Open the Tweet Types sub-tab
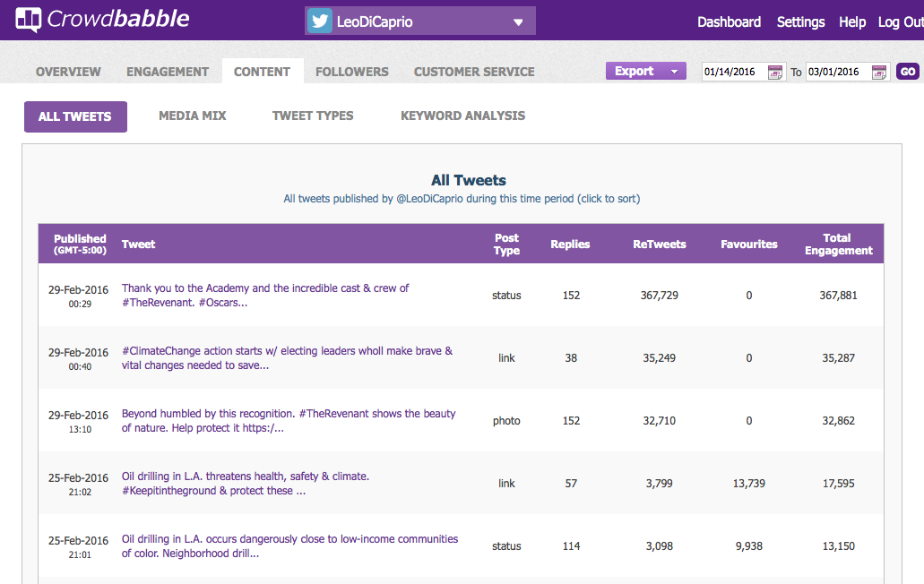The height and width of the screenshot is (584, 924). [x=313, y=116]
